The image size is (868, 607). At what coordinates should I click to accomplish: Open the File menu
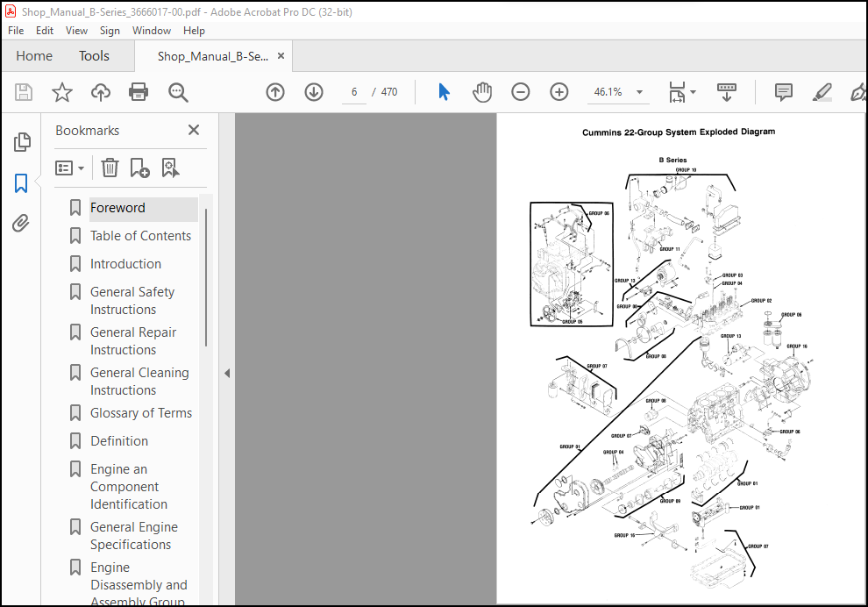(x=16, y=31)
